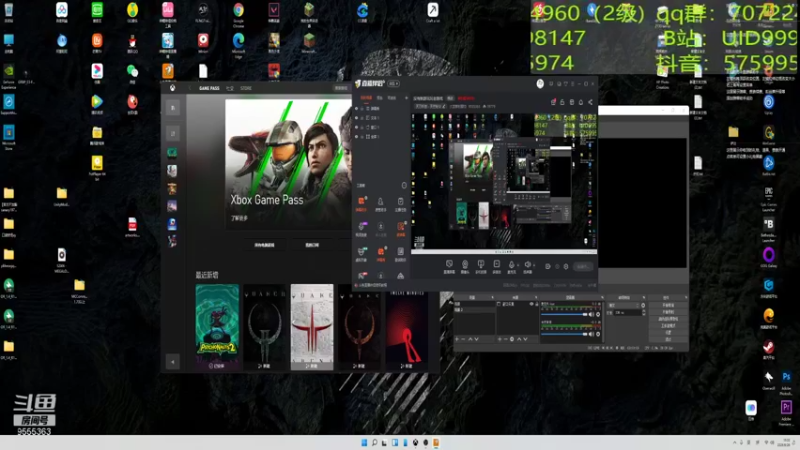Switch to GAME PASS tab in Xbox app

pos(209,88)
